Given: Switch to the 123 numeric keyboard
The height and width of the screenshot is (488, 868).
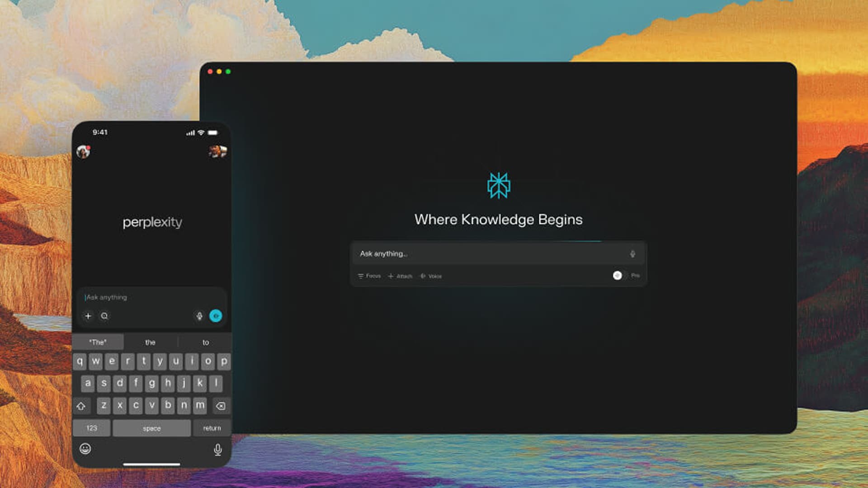Looking at the screenshot, I should point(92,428).
